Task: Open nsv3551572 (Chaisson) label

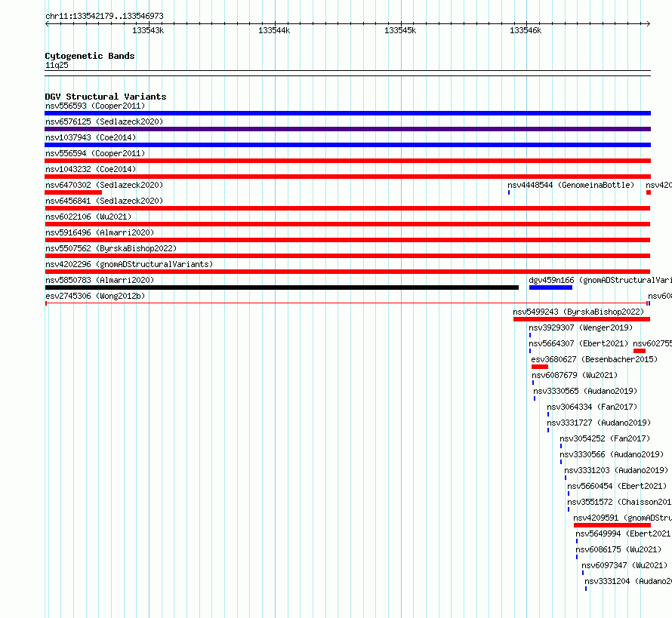Action: click(x=619, y=502)
